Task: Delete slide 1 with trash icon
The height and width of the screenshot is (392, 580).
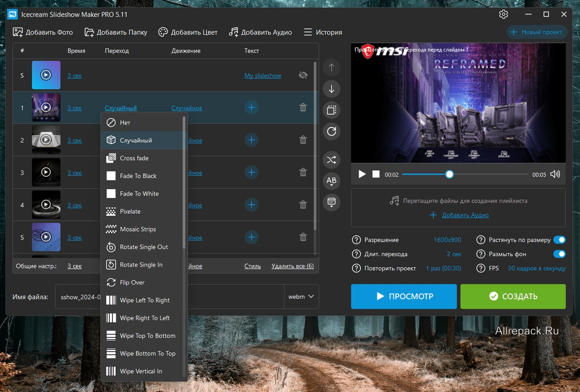Action: point(303,108)
